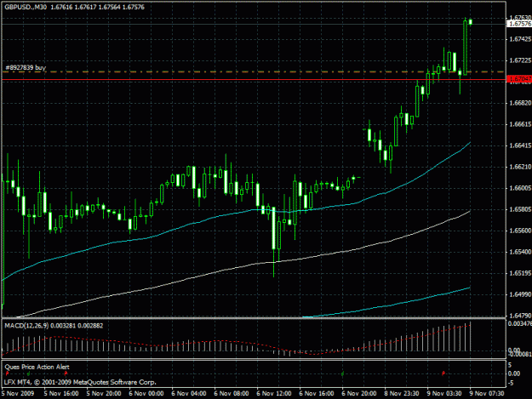The height and width of the screenshot is (399, 532).
Task: Click price axis value 1.67225
Action: pyautogui.click(x=520, y=60)
